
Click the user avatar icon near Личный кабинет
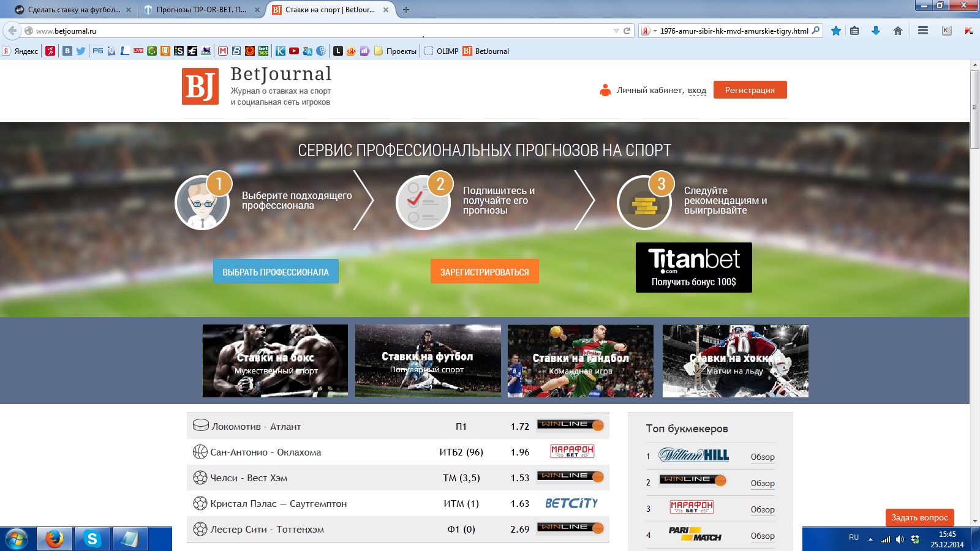605,90
